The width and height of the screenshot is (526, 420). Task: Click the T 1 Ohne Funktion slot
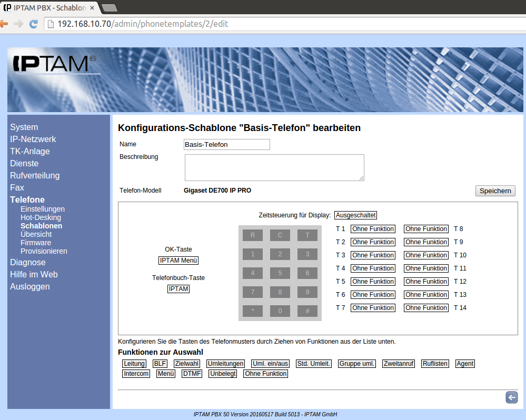373,229
